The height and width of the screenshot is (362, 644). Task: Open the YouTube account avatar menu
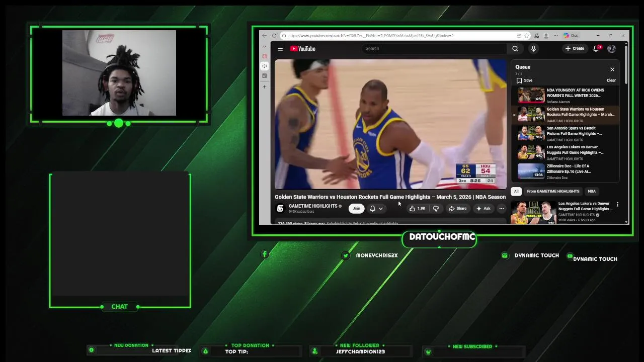click(611, 49)
